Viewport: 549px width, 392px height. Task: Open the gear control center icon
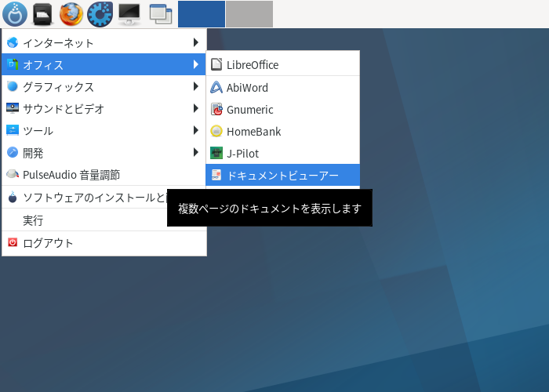click(100, 14)
